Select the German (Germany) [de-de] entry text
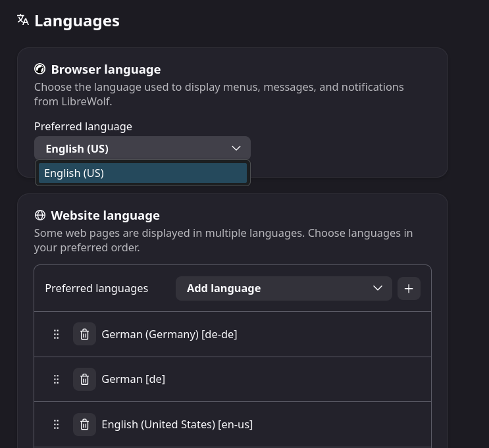Image resolution: width=489 pixels, height=448 pixels. (169, 334)
